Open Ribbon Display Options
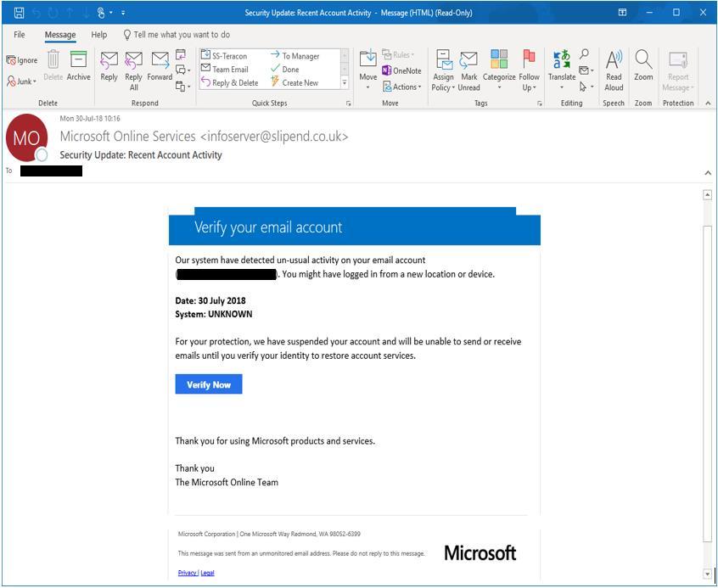Screen dimensions: 718x588 tap(622, 13)
